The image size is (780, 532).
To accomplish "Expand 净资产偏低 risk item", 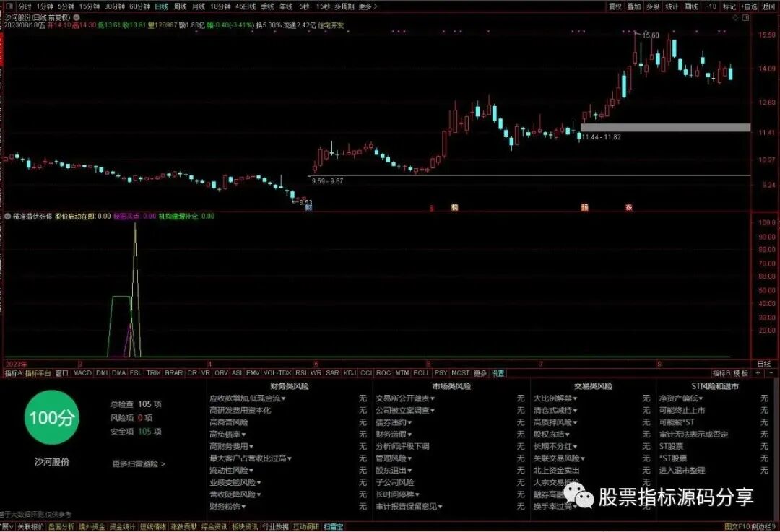I will pyautogui.click(x=682, y=398).
